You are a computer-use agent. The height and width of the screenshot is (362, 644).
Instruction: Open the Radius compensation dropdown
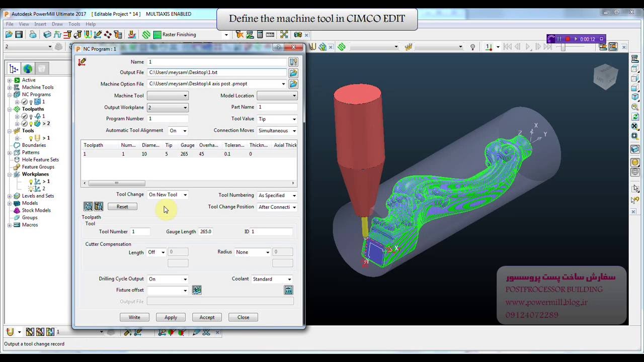pyautogui.click(x=253, y=252)
